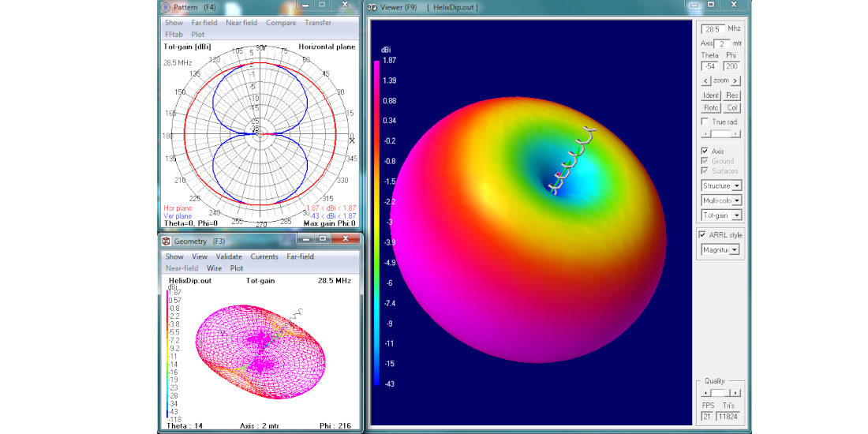
Task: Click the dBi color scale bar in 3D Viewer
Action: 377,223
